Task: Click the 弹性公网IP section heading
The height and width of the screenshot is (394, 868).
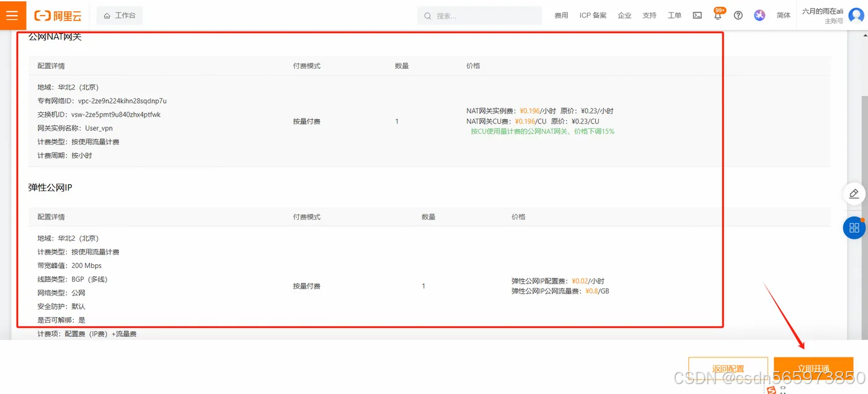Action: pyautogui.click(x=50, y=187)
